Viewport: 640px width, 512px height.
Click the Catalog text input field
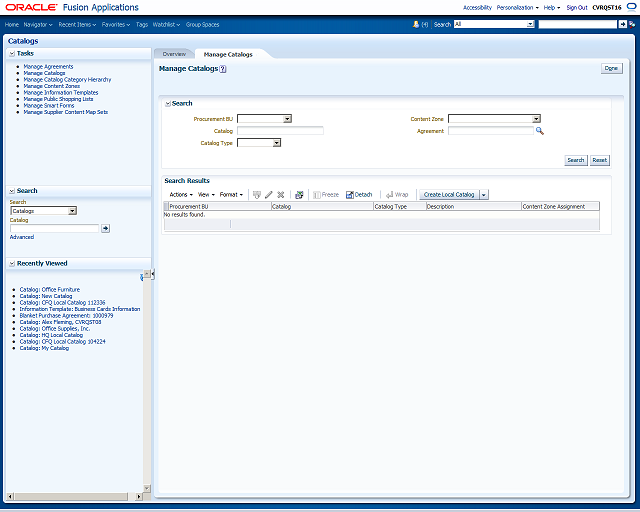[280, 131]
